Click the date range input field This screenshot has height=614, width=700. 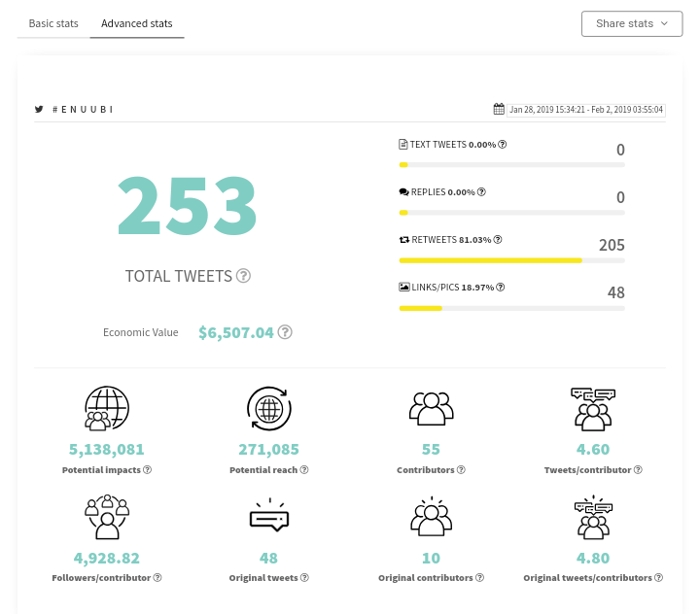[x=586, y=110]
